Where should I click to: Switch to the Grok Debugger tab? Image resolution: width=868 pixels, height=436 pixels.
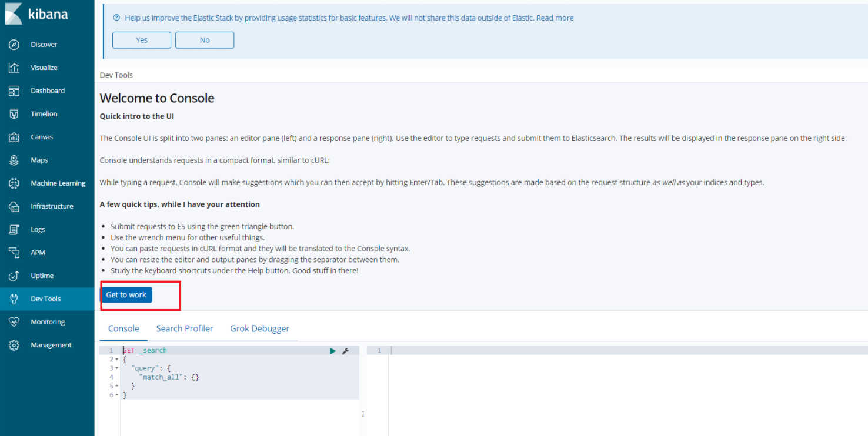pos(260,328)
